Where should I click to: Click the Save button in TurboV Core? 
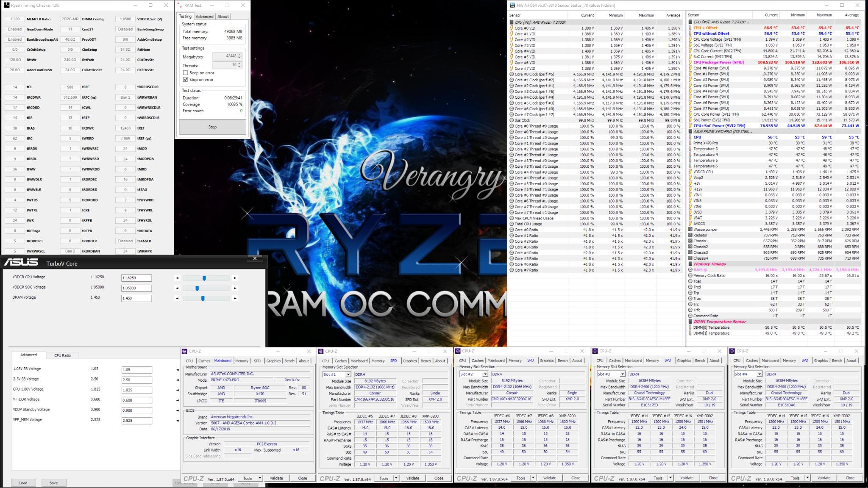(x=53, y=483)
